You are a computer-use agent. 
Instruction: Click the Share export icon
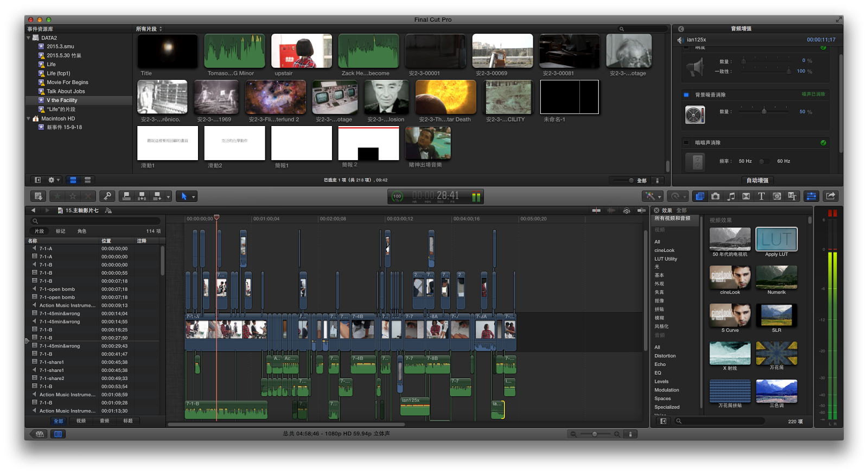[x=830, y=197]
